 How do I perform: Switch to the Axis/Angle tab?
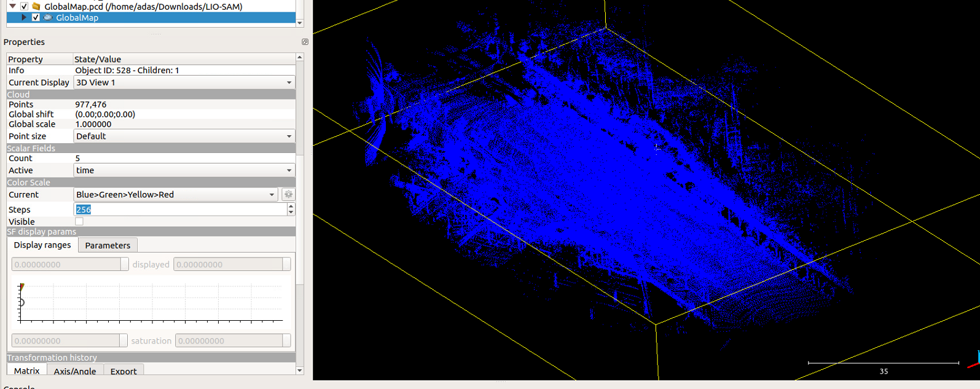point(75,371)
